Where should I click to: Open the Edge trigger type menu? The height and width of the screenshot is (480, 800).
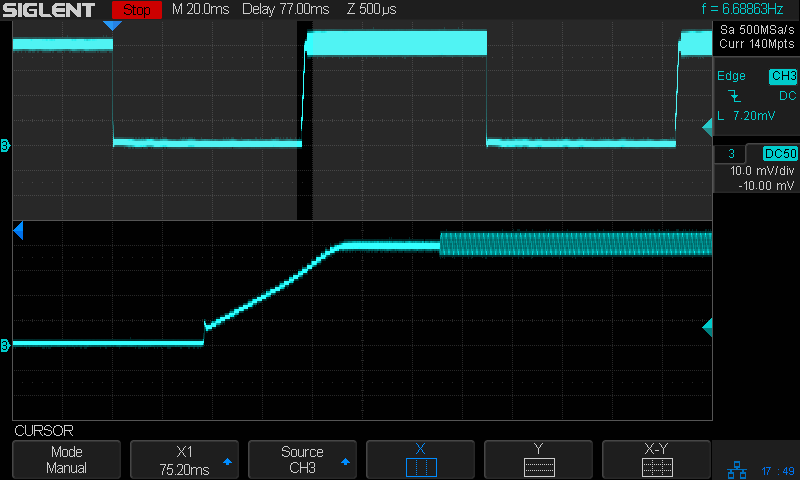coord(731,76)
